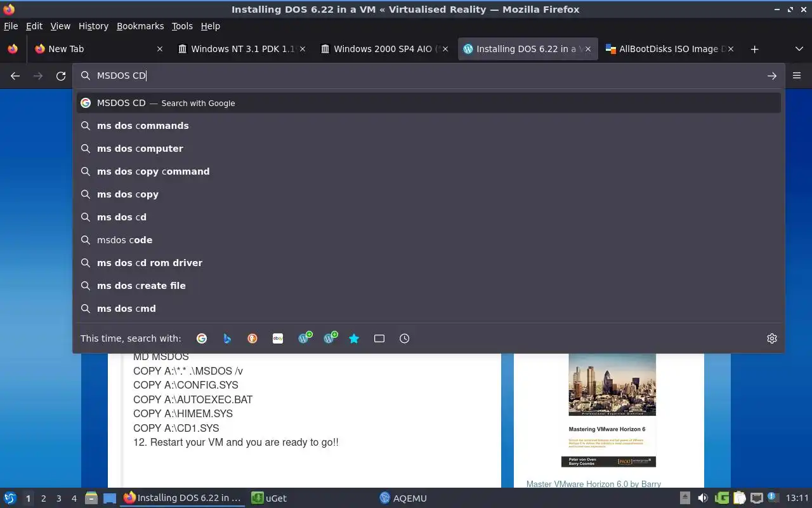Choose the 'ms dos copy command' suggestion
This screenshot has width=812, height=508.
pyautogui.click(x=428, y=171)
